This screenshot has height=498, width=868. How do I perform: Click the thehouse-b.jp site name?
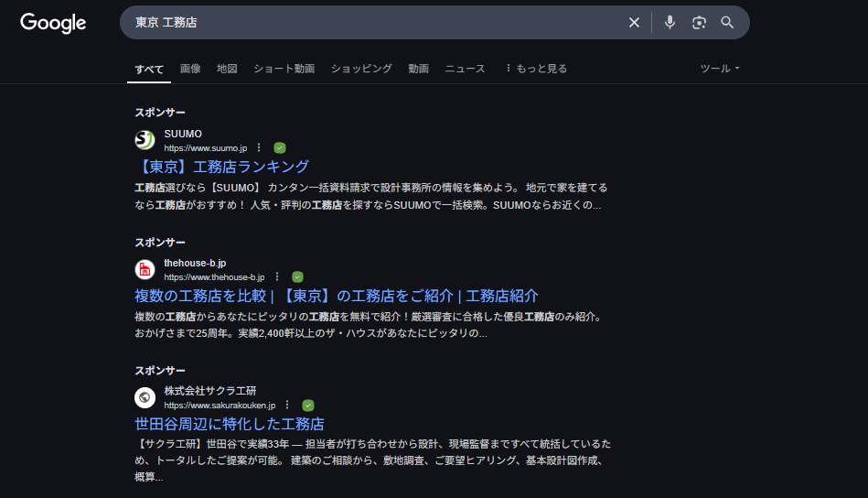(x=195, y=263)
